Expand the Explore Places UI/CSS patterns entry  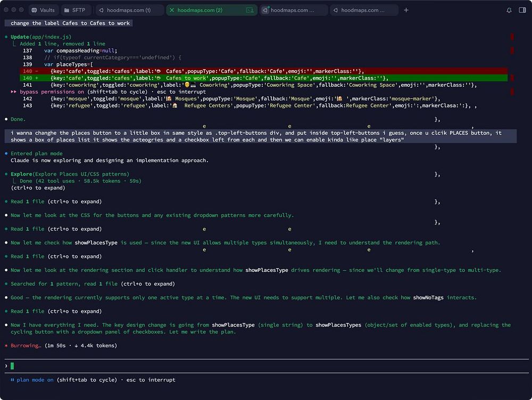tap(69, 174)
